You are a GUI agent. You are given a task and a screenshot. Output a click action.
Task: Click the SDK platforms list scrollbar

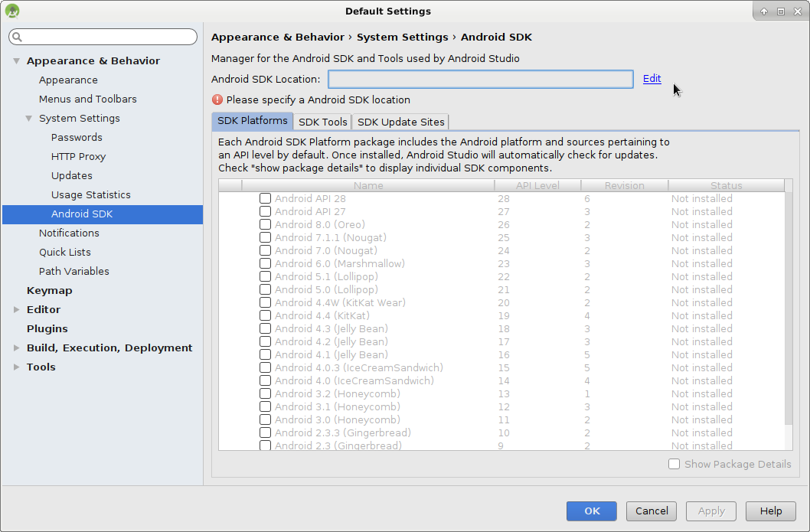[x=788, y=306]
